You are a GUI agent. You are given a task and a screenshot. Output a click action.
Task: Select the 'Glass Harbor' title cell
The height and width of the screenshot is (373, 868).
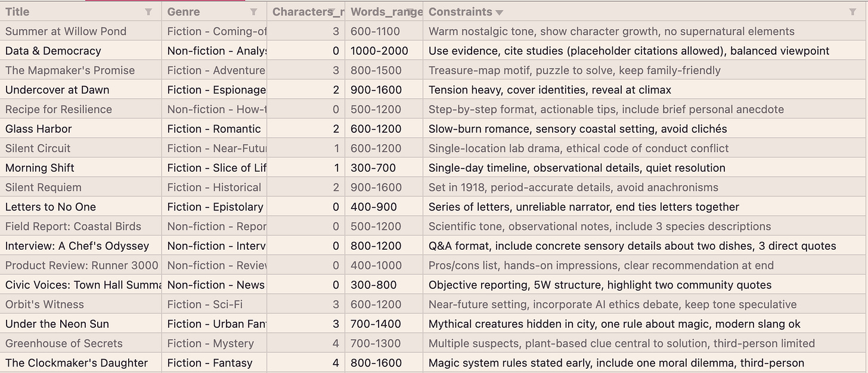[x=81, y=129]
